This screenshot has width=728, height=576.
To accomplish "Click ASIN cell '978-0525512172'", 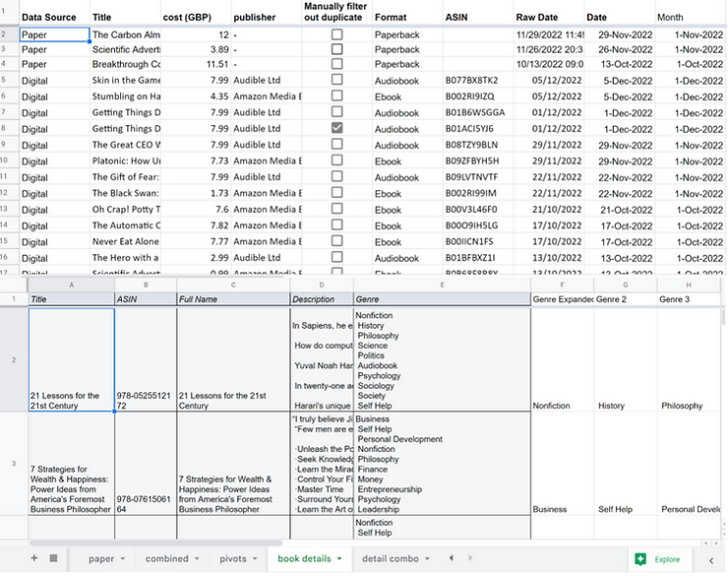I will click(x=146, y=359).
